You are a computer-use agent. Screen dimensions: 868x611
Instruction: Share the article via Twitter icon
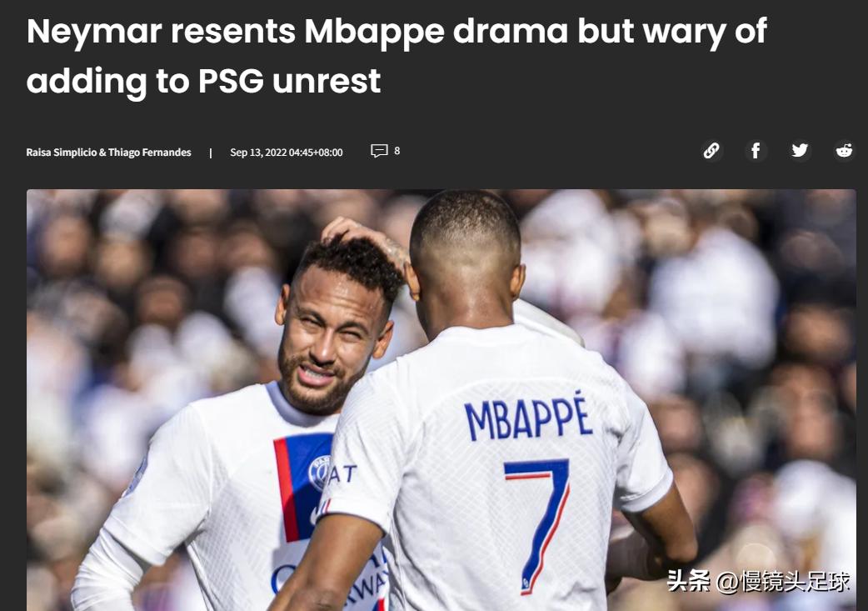pyautogui.click(x=800, y=150)
